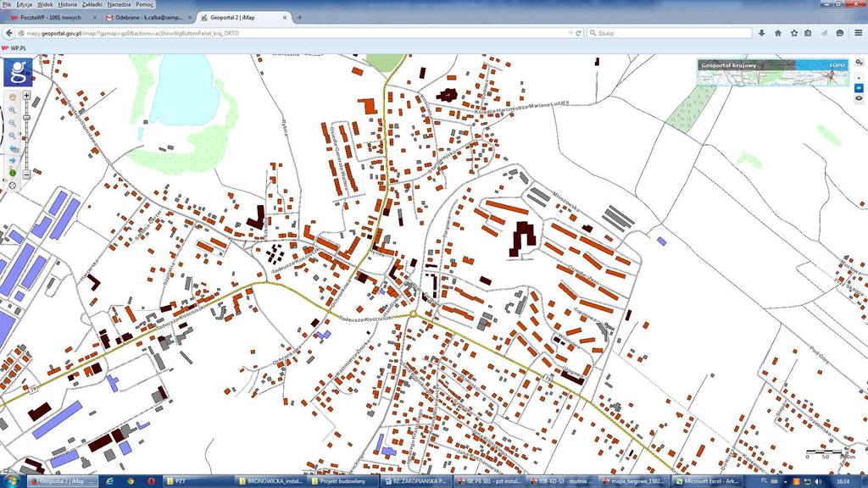This screenshot has height=488, width=868.
Task: Switch to the PocztaWP tab
Action: pyautogui.click(x=53, y=18)
